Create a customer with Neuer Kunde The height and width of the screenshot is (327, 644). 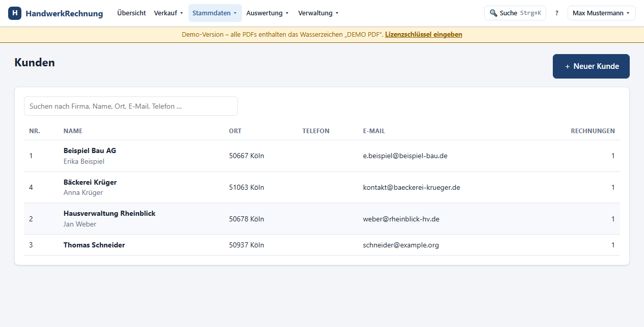tap(591, 66)
